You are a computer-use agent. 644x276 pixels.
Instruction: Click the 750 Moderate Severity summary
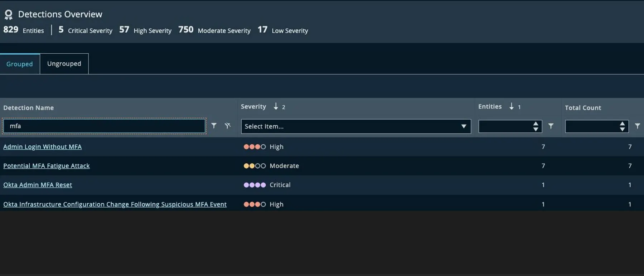coord(214,30)
